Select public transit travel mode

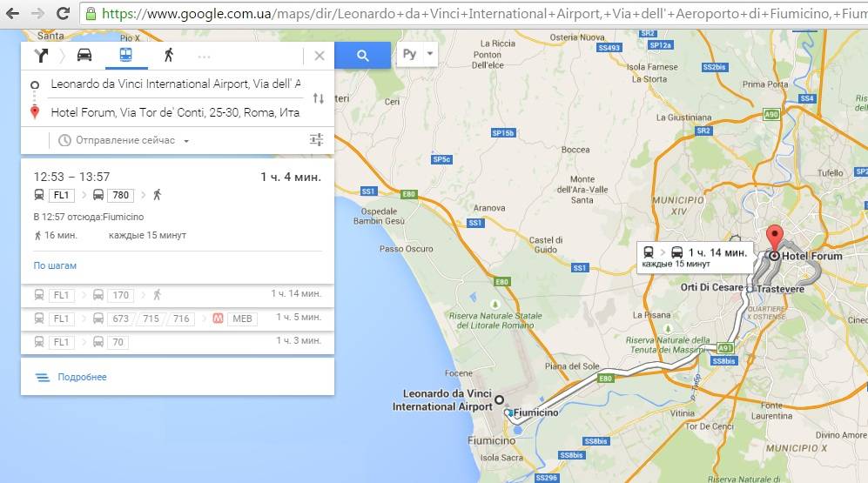coord(125,56)
